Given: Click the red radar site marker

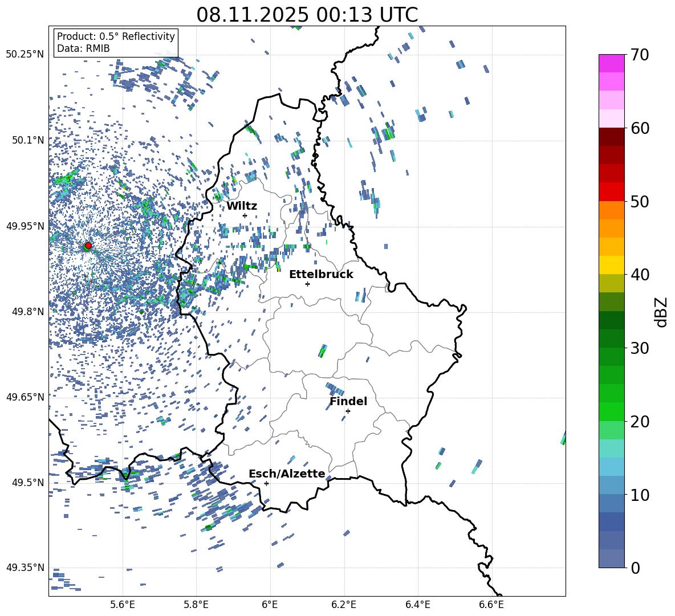Looking at the screenshot, I should pyautogui.click(x=88, y=246).
